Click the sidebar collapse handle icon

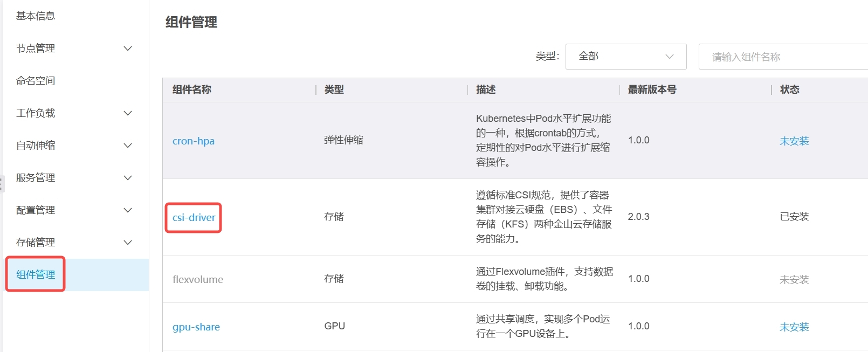pos(2,183)
